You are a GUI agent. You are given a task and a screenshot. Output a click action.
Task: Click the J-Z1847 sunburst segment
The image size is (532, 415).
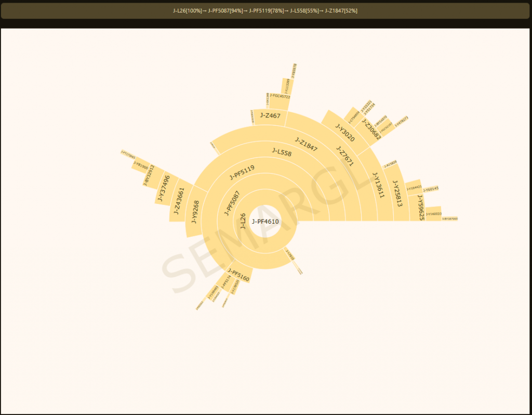[x=306, y=143]
